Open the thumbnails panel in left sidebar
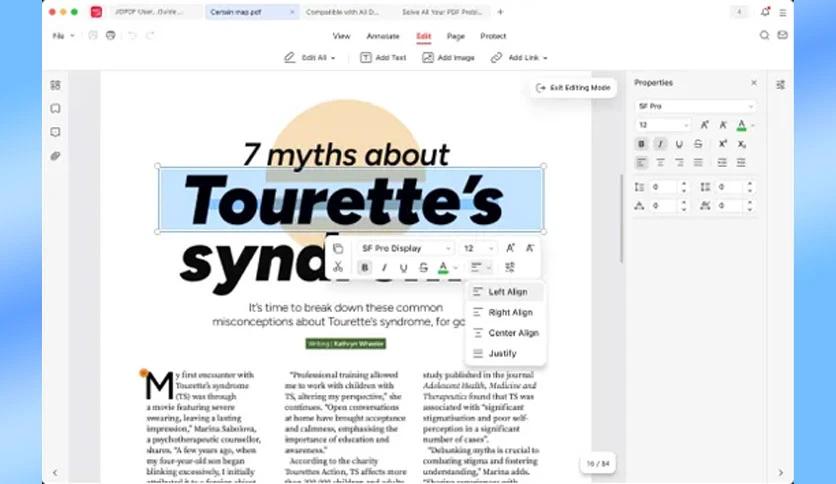 pos(56,85)
